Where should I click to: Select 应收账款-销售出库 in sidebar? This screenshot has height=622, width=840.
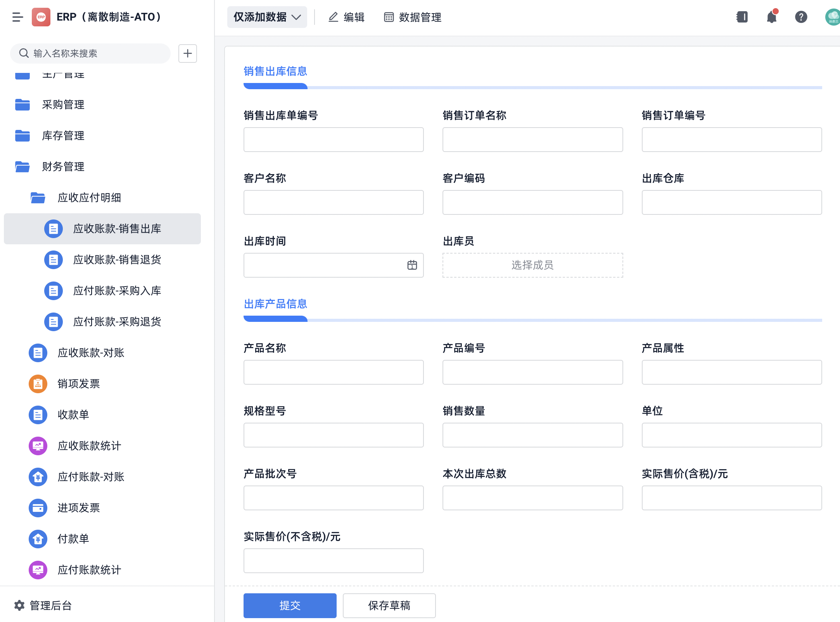[x=102, y=229]
